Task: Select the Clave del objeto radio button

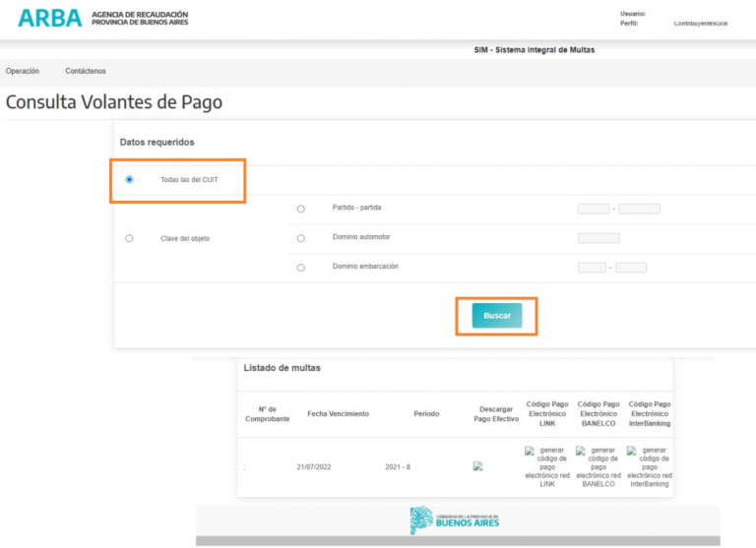Action: point(129,238)
